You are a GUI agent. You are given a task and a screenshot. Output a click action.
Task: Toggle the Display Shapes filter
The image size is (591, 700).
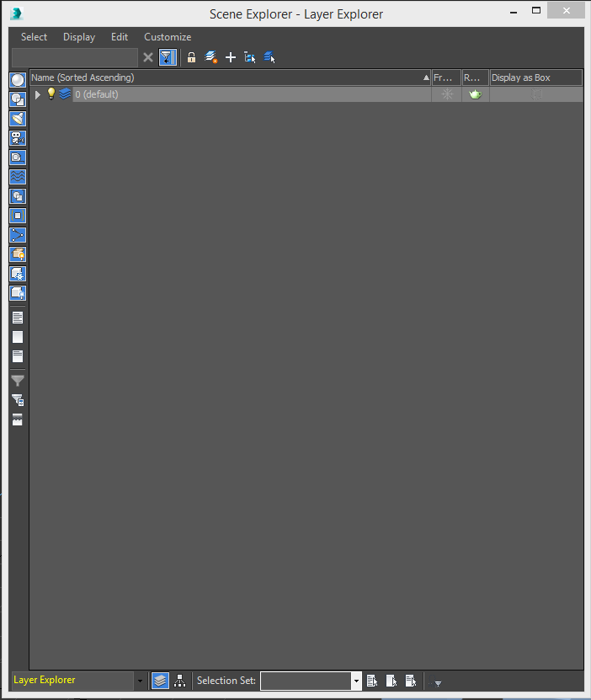(18, 99)
